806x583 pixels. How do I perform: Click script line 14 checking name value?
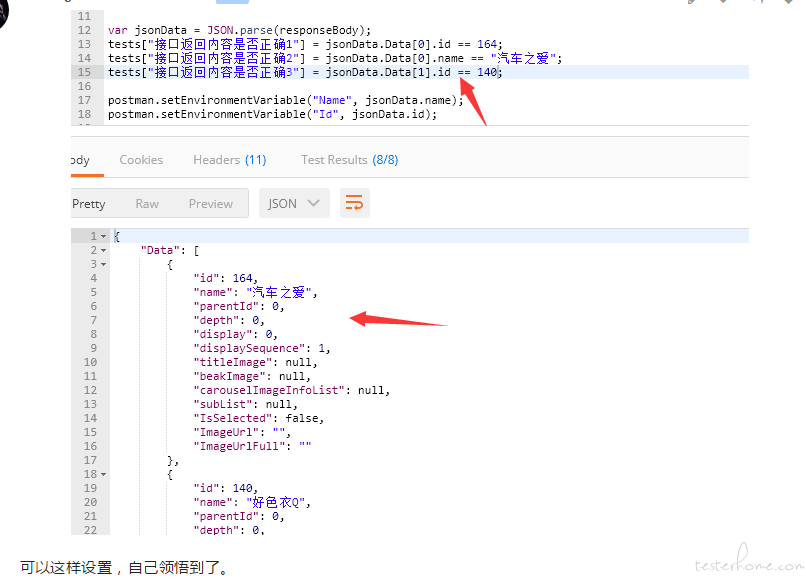[335, 58]
